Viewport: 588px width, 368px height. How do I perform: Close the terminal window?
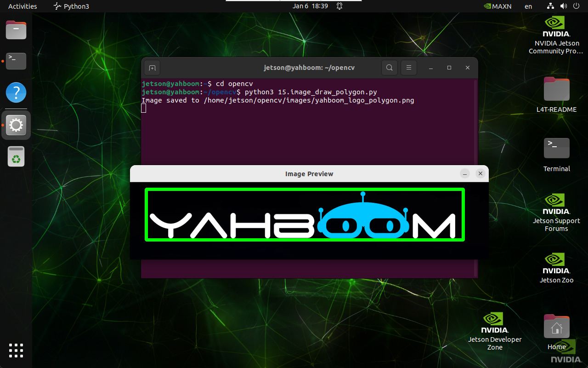coord(468,68)
